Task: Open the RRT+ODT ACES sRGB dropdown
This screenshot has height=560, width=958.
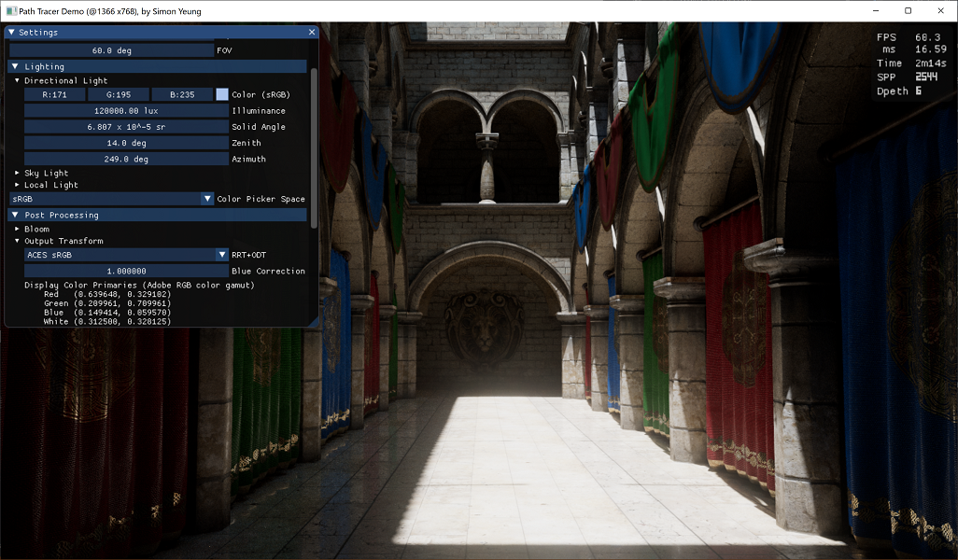Action: point(126,255)
